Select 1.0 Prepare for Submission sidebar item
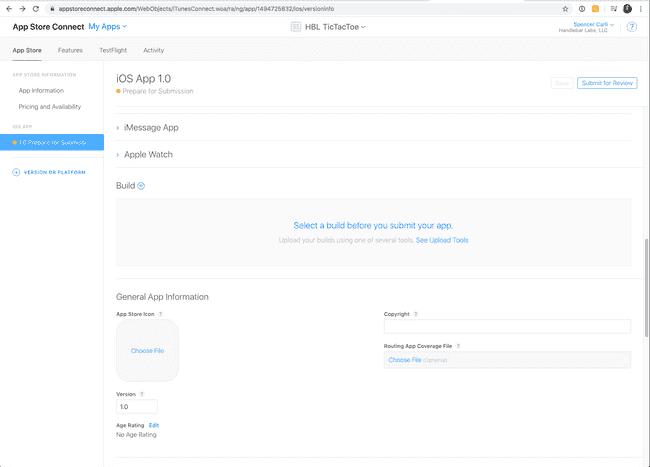 pyautogui.click(x=52, y=142)
